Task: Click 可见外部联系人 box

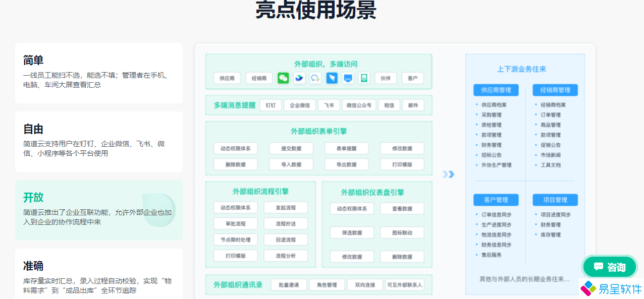Action: pyautogui.click(x=405, y=285)
